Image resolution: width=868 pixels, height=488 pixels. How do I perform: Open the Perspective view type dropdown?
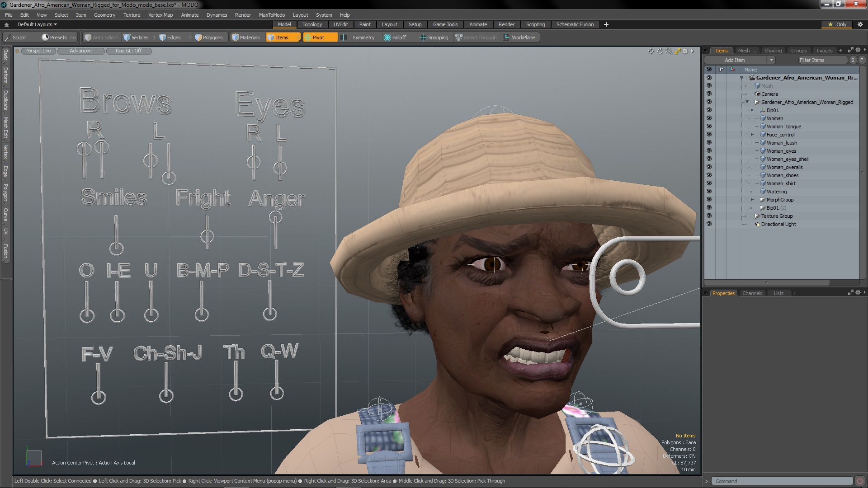tap(38, 51)
